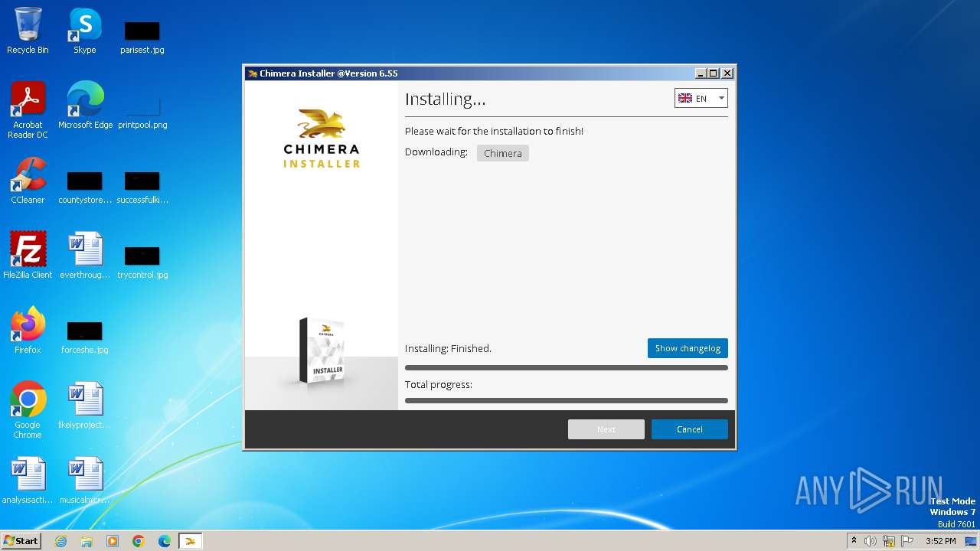Click the Total progress bar

[566, 400]
